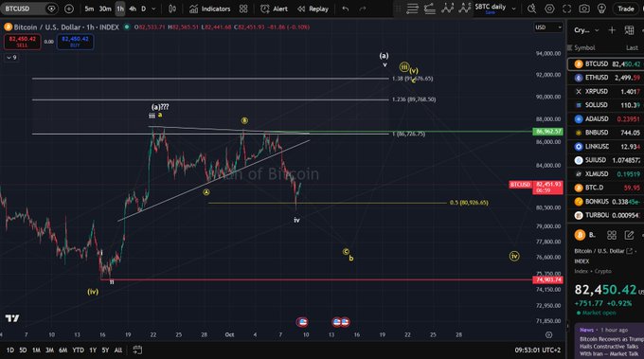This screenshot has width=644, height=359.
Task: Open the go-to-date calendar icon
Action: 137,350
